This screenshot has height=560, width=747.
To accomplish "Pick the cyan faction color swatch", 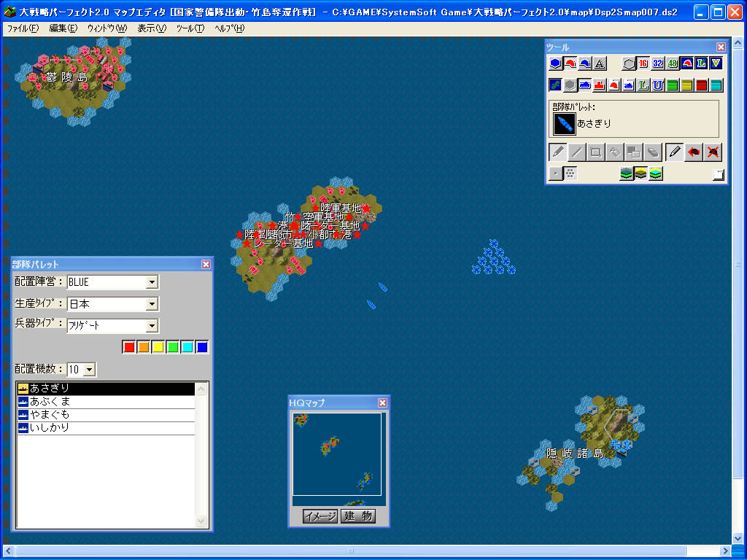I will [x=187, y=347].
